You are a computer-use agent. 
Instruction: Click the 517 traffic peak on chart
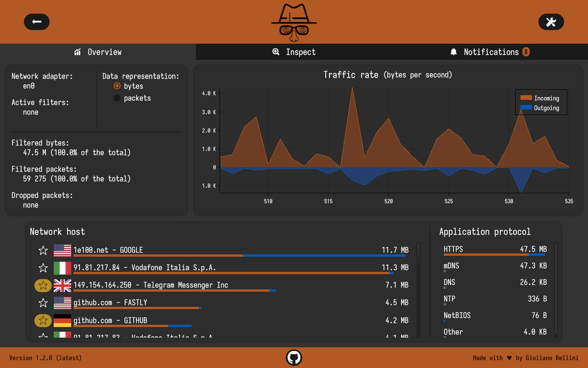coord(352,88)
